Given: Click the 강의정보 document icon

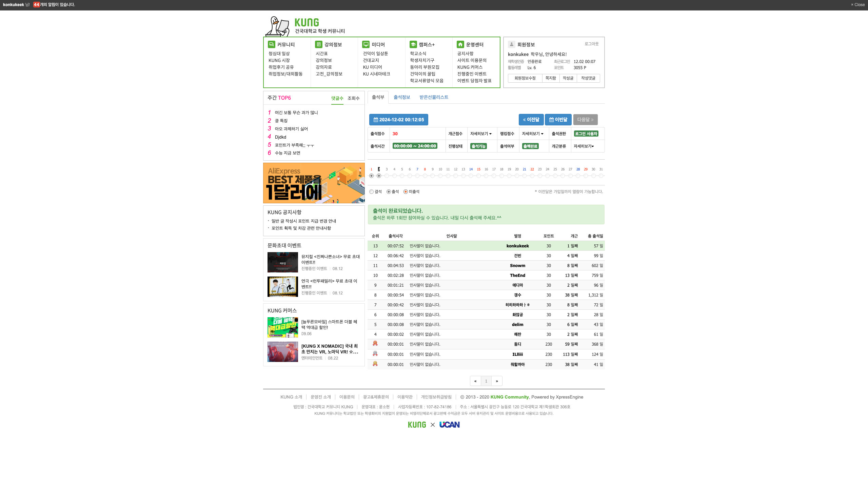Looking at the screenshot, I should point(318,44).
